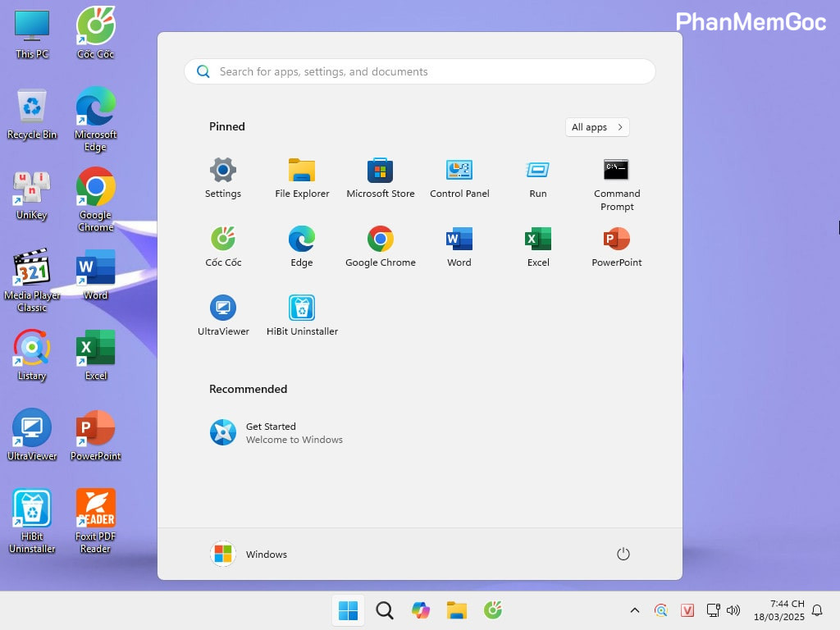Click the All apps button

tap(596, 127)
